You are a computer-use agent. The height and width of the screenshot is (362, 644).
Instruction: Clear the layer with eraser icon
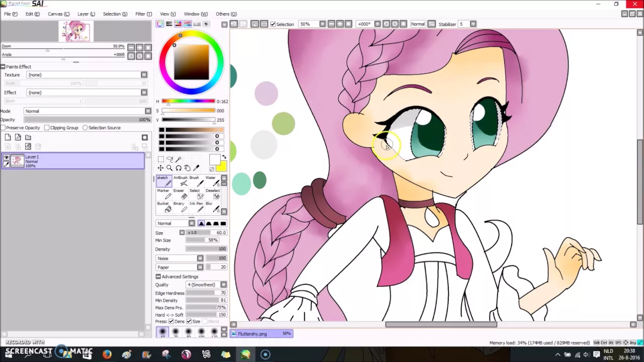28,146
